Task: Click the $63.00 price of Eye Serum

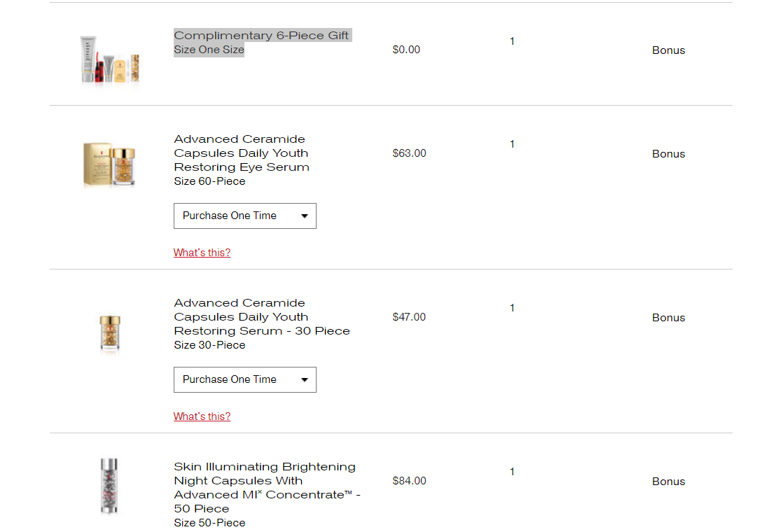Action: 410,153
